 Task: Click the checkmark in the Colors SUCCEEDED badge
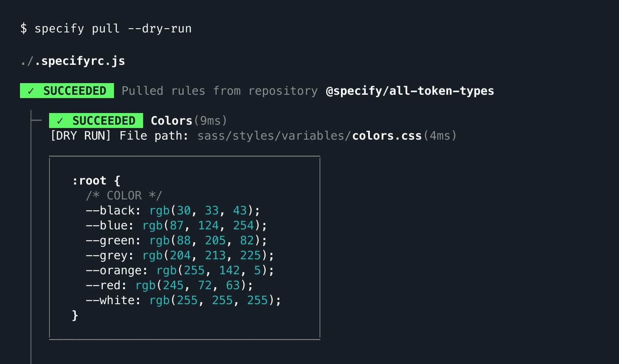point(60,121)
